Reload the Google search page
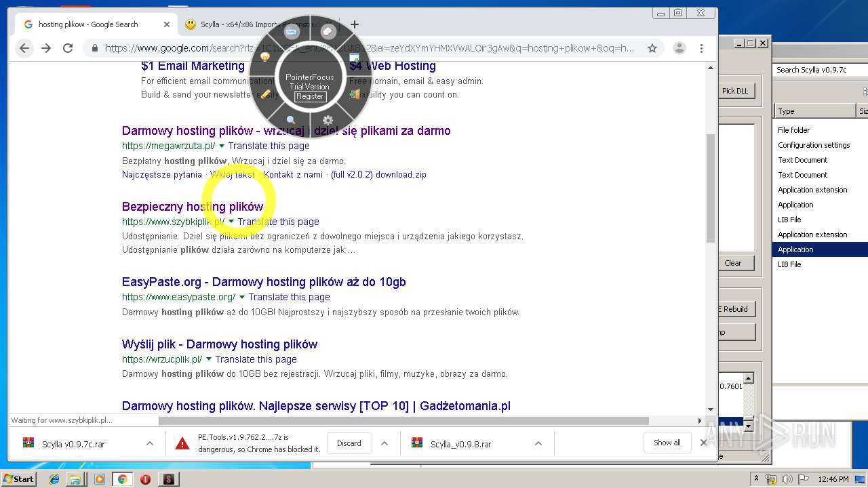The image size is (868, 488). 68,48
